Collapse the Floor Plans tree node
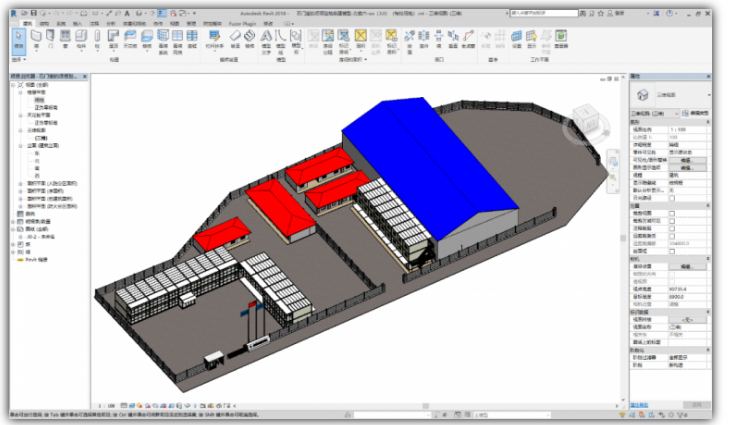732x425 pixels. tap(21, 92)
